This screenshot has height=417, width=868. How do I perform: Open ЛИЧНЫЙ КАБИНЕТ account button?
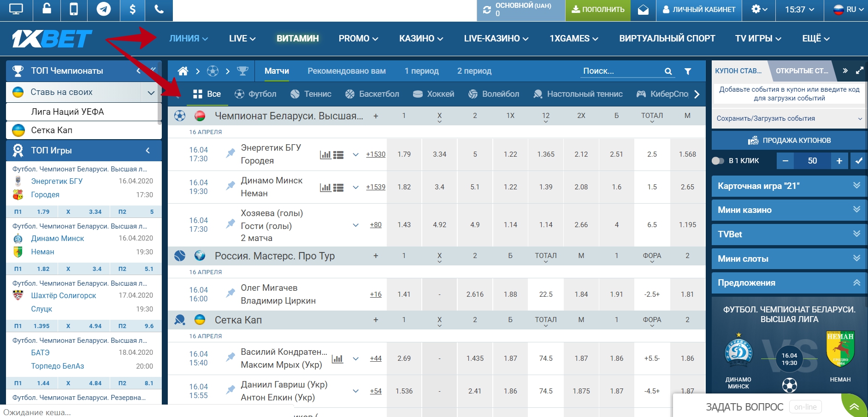coord(699,10)
